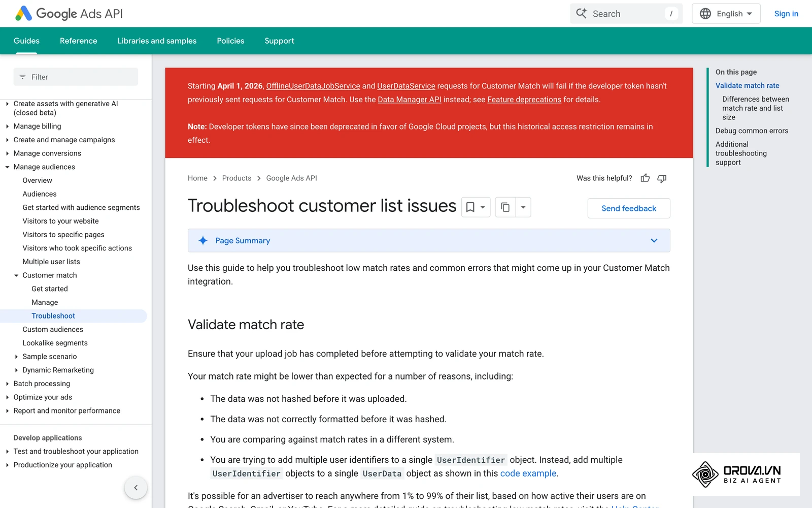This screenshot has width=812, height=508.
Task: Collapse the side navigation with arrow button
Action: [x=136, y=488]
